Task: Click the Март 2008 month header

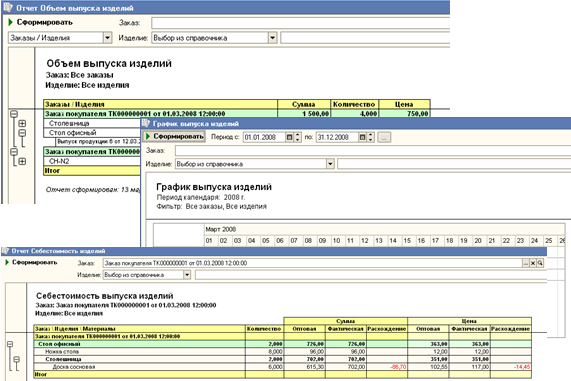Action: [x=221, y=229]
